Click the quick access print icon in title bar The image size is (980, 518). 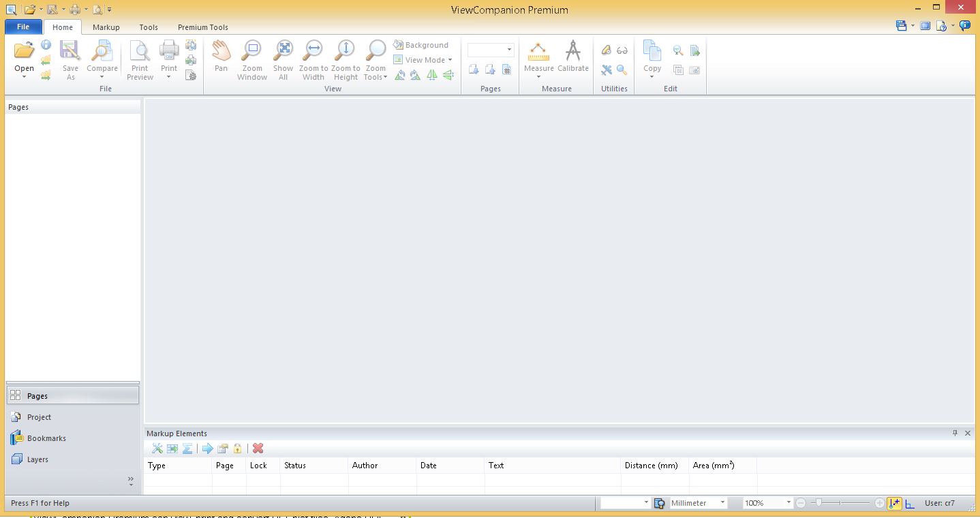[75, 10]
